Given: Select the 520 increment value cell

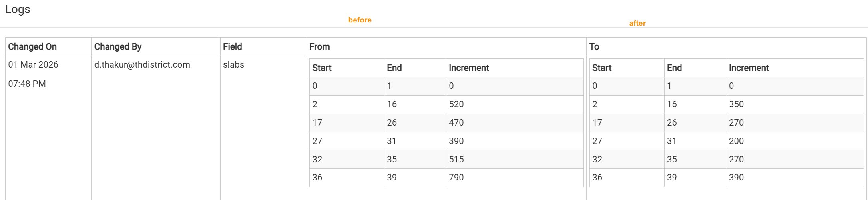Looking at the screenshot, I should (456, 104).
